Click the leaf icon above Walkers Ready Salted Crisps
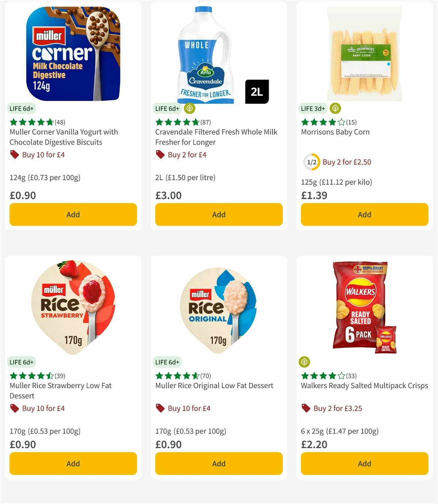438x504 pixels. pyautogui.click(x=304, y=362)
